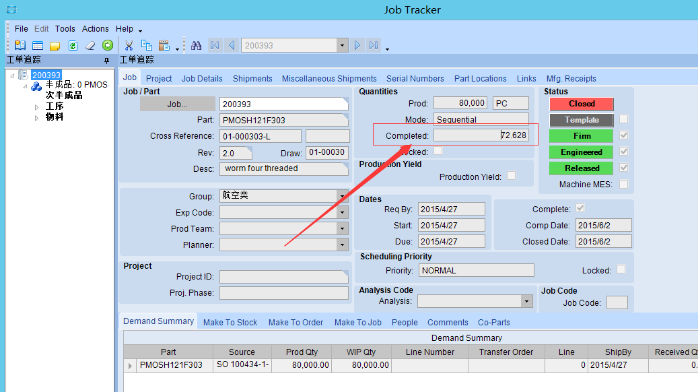Screen dimensions: 698x392
Task: Switch to the Job Details tab
Action: [202, 79]
